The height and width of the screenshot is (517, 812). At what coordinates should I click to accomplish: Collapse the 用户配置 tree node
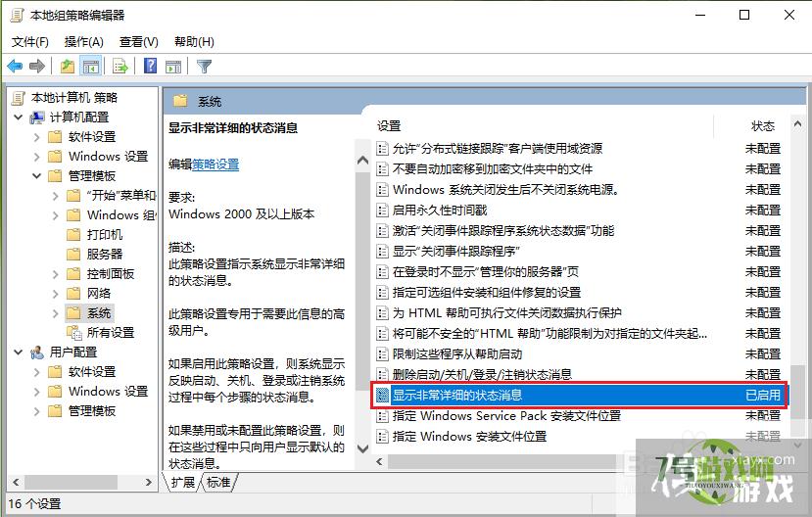tap(19, 352)
